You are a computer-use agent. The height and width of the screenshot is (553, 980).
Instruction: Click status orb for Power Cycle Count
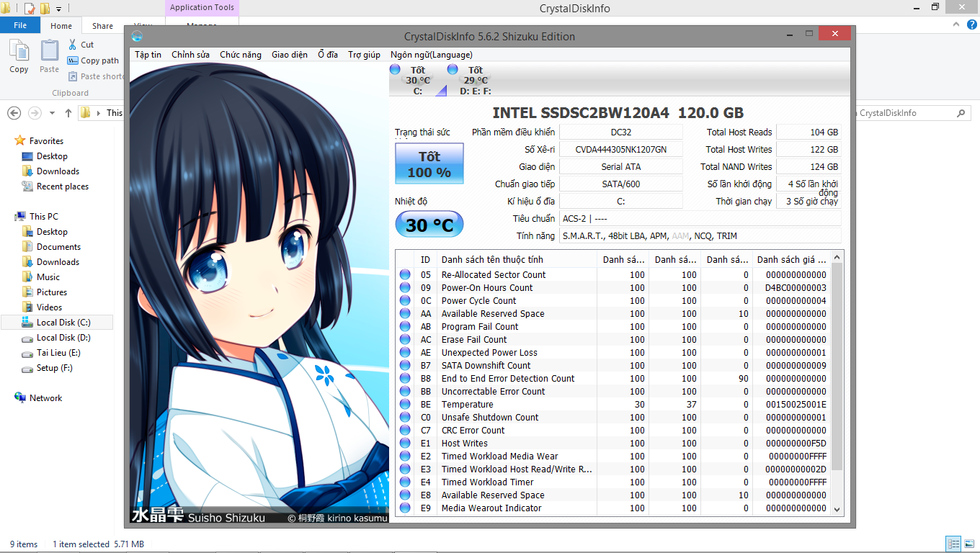pyautogui.click(x=405, y=300)
